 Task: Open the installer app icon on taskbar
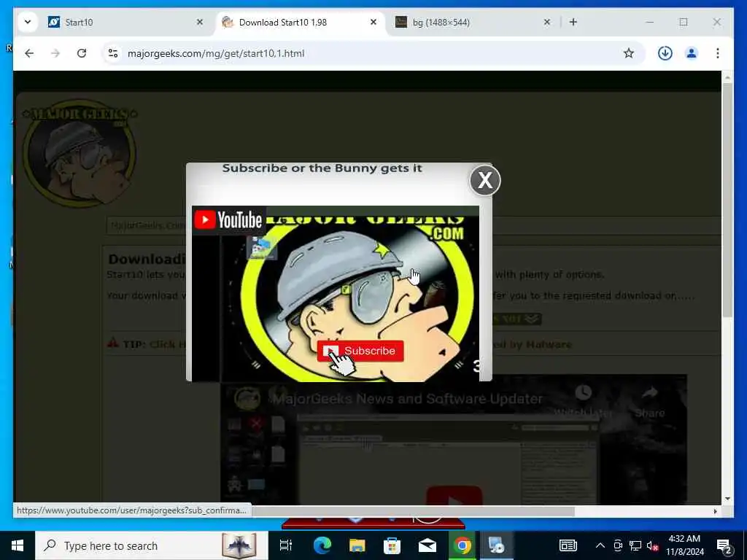pyautogui.click(x=497, y=545)
